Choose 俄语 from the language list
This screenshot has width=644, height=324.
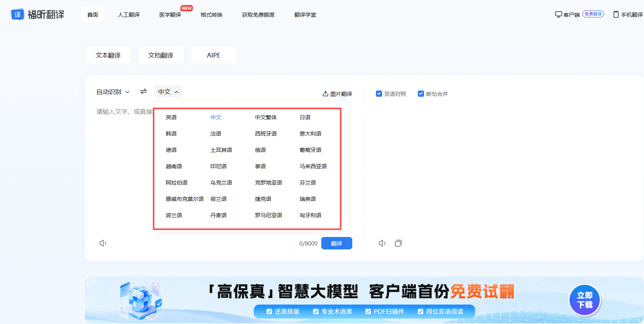[x=260, y=150]
